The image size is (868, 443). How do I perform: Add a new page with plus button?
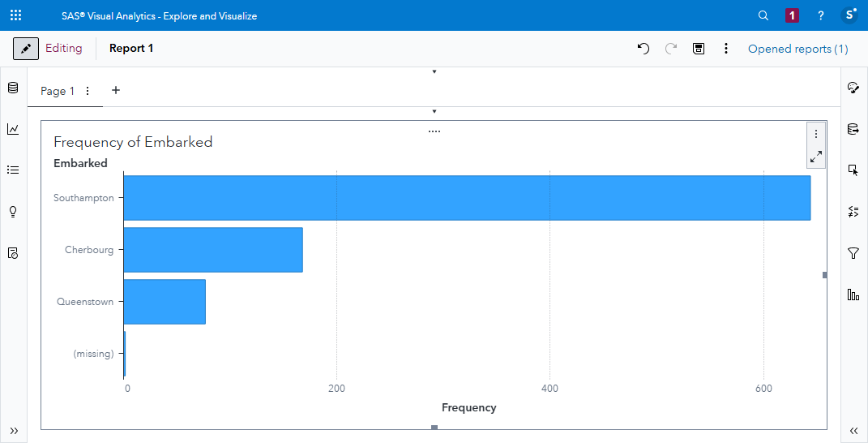116,90
